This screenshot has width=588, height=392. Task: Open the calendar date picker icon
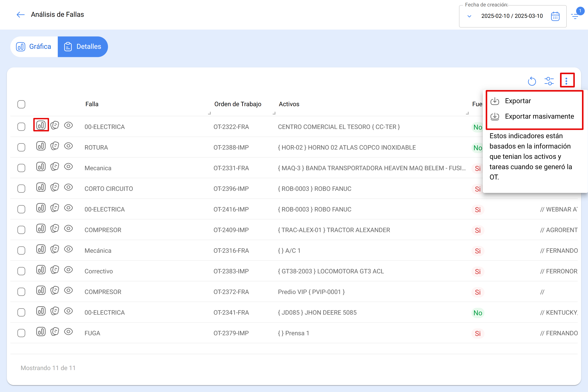click(x=555, y=16)
